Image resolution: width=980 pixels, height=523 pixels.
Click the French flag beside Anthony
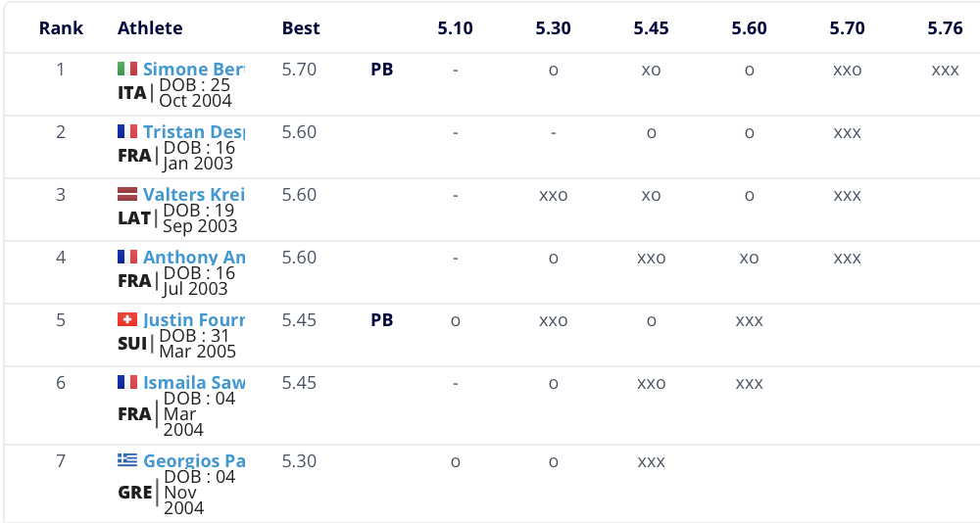[x=127, y=257]
